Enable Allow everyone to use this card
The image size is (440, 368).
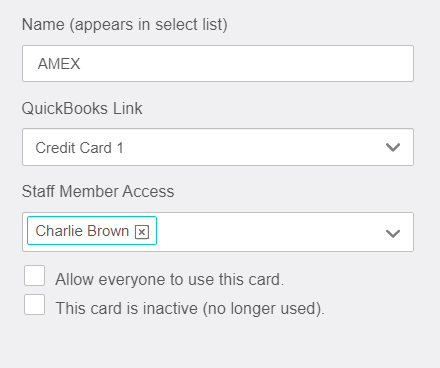click(34, 276)
